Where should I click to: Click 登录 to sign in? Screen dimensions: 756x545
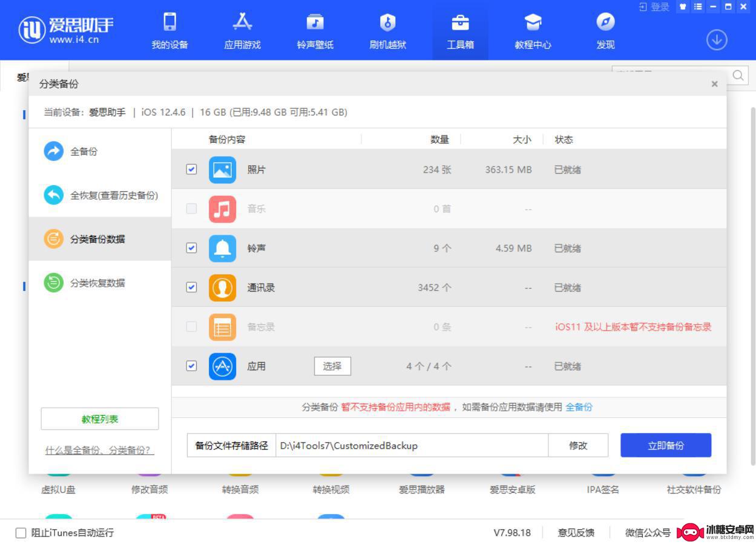coord(654,7)
